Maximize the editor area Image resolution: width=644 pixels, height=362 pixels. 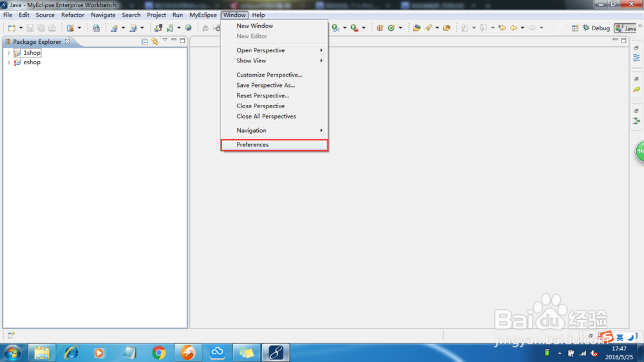click(x=623, y=41)
